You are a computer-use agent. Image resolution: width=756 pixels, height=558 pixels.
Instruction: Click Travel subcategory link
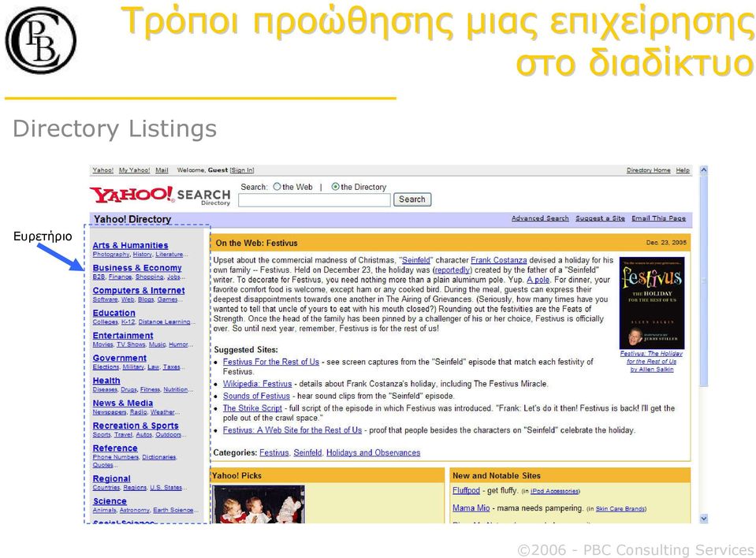123,434
